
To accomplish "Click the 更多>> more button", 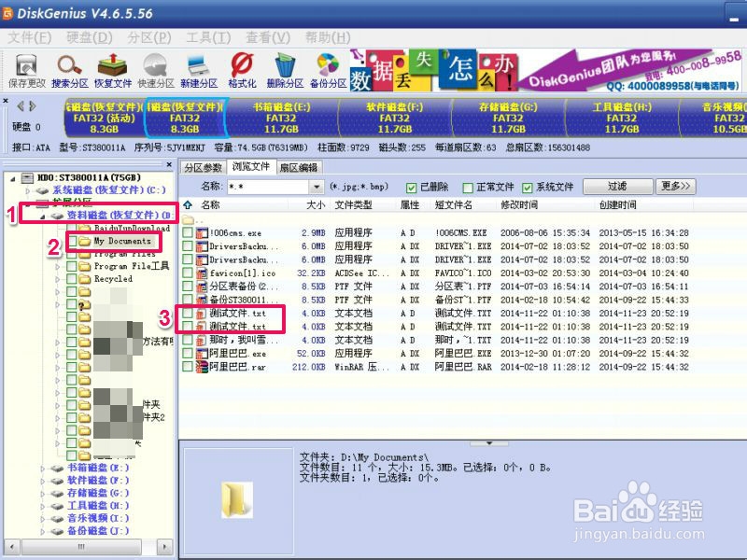I will 675,186.
